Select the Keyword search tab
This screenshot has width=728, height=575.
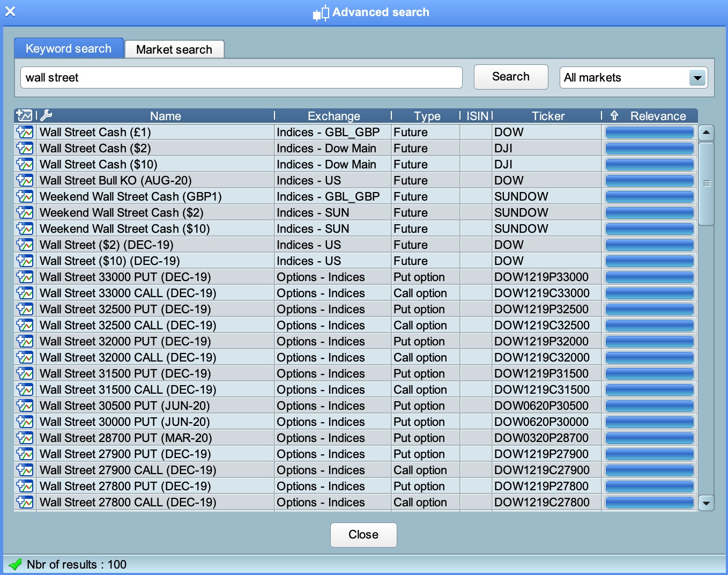tap(69, 48)
